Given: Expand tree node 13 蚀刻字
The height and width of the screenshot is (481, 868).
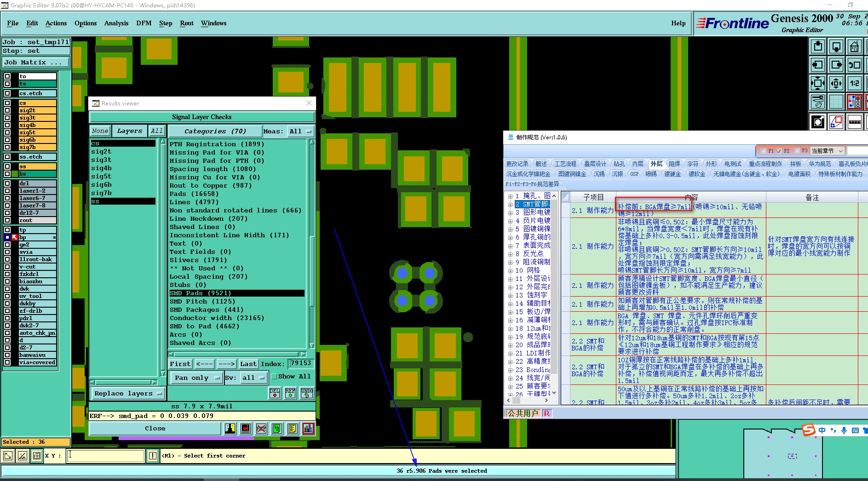Looking at the screenshot, I should [510, 295].
